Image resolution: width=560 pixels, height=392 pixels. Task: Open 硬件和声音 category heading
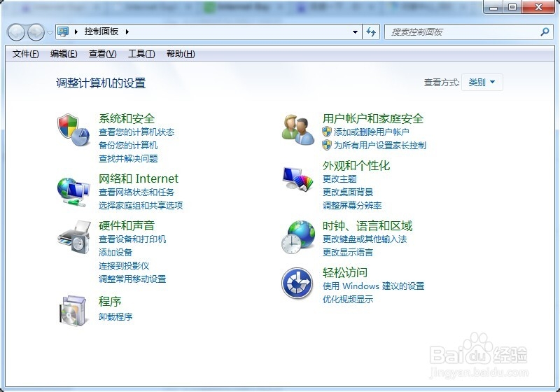pos(127,225)
